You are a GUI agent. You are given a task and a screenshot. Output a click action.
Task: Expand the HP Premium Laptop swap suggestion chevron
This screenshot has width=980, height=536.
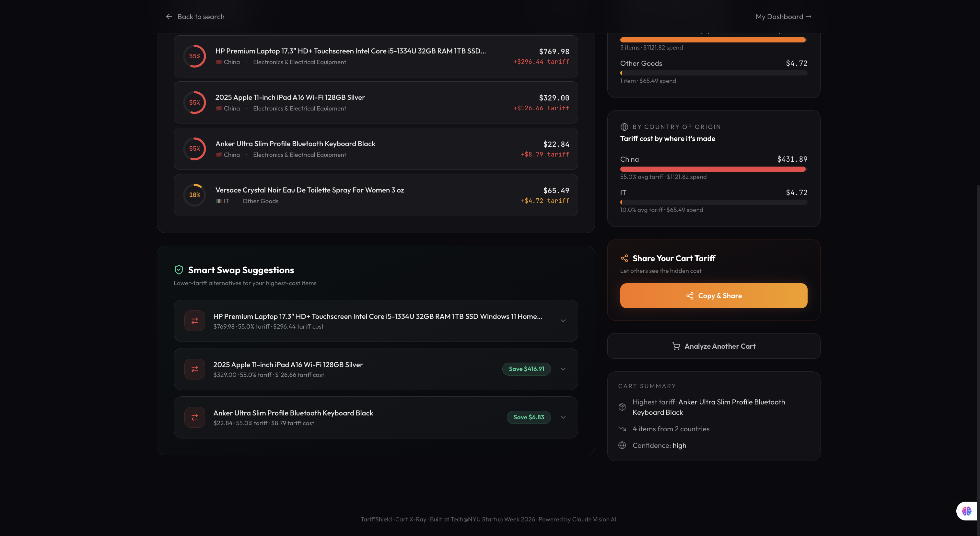(563, 321)
